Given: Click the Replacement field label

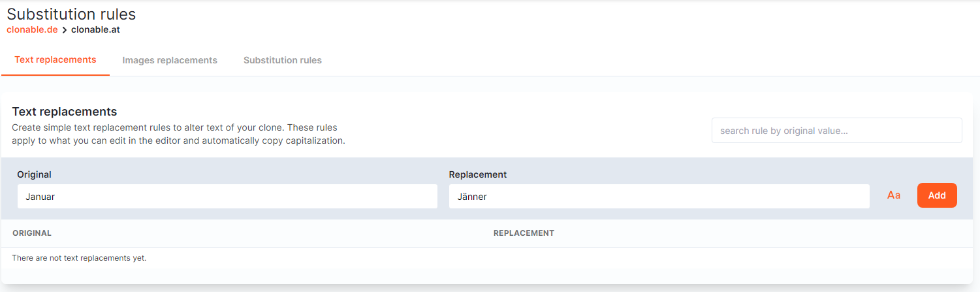Looking at the screenshot, I should tap(478, 174).
